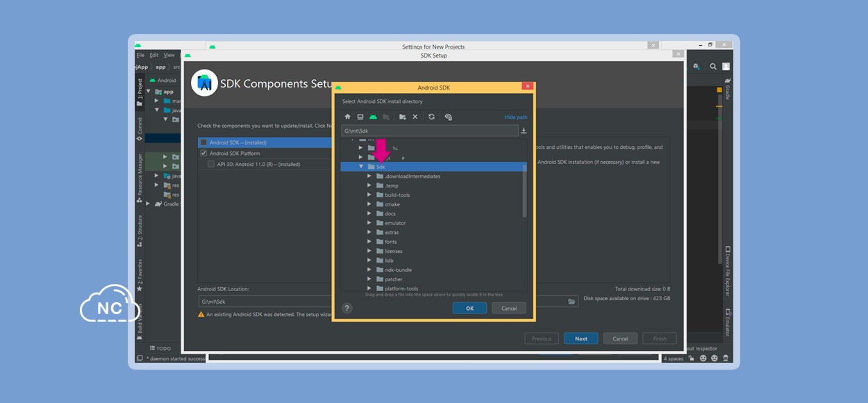Open the Favorites tool window
Image resolution: width=868 pixels, height=403 pixels.
click(140, 275)
